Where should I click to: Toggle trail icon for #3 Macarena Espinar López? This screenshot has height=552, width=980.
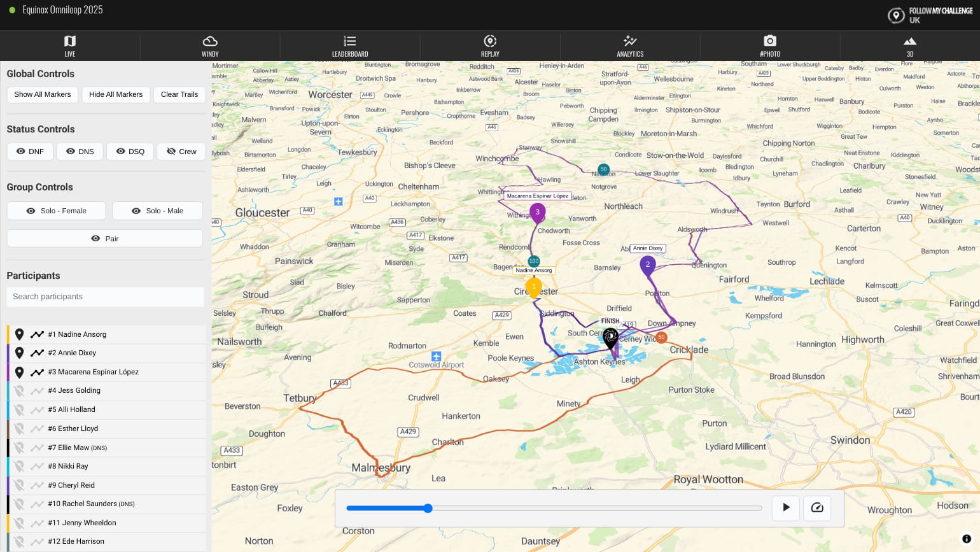click(37, 372)
